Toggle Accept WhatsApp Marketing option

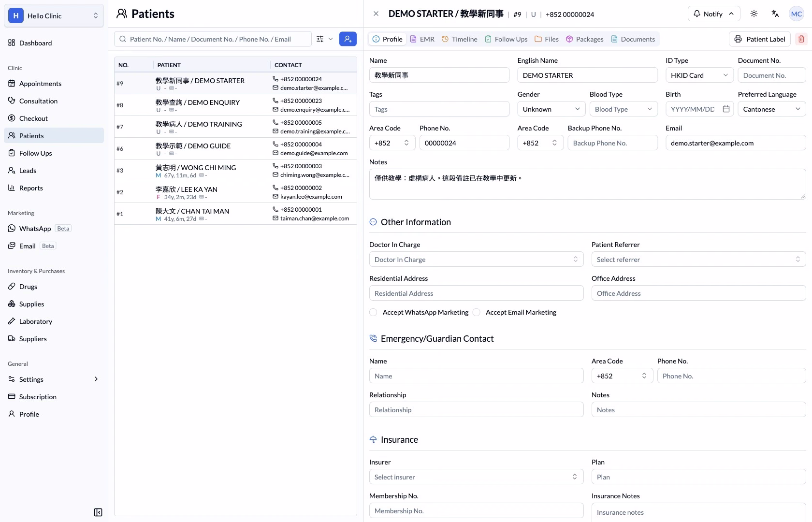pos(373,312)
